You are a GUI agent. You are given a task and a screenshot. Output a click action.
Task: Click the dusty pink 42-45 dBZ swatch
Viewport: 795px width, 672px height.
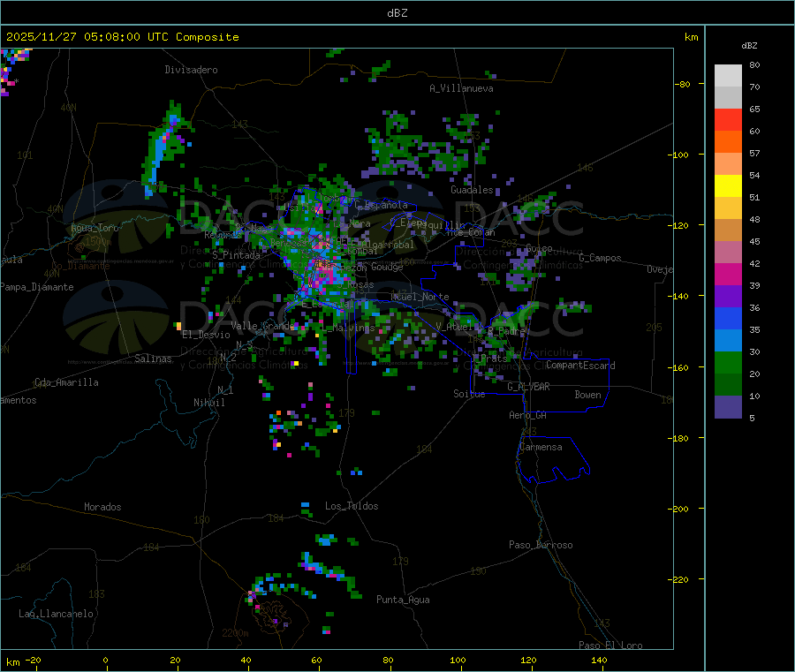728,253
